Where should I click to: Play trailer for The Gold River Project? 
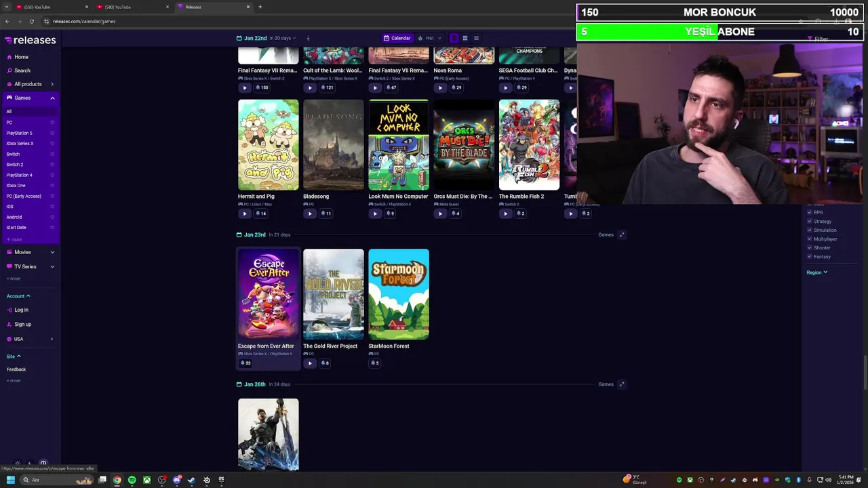310,363
